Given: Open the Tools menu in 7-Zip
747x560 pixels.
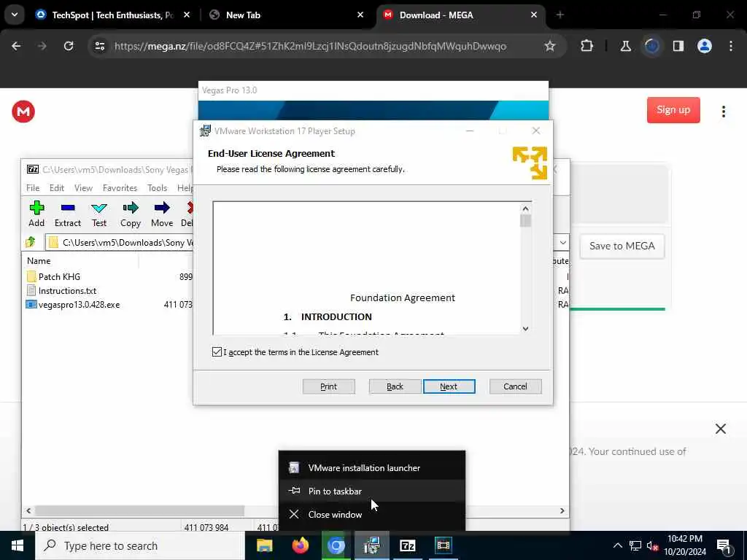Looking at the screenshot, I should 158,188.
